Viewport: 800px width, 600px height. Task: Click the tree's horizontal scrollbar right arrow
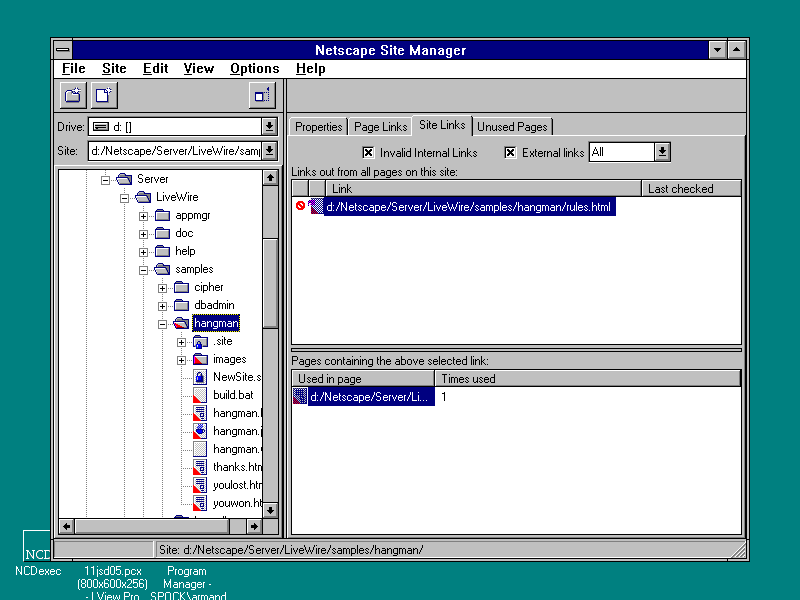tap(254, 526)
